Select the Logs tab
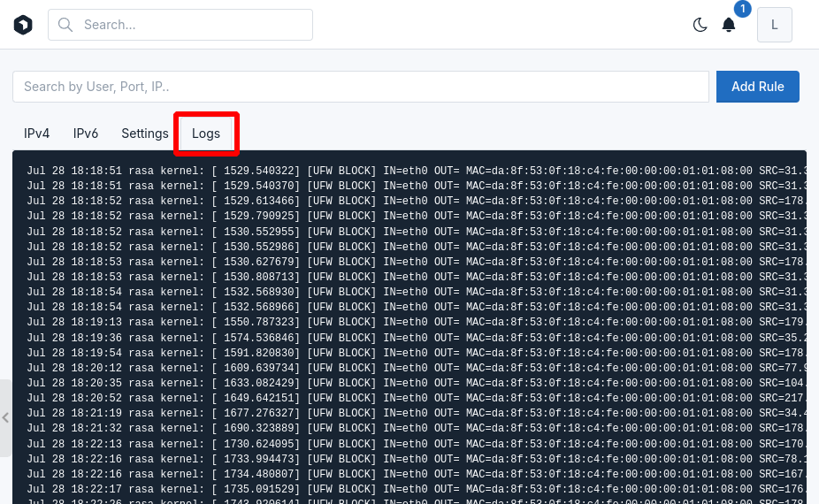 pos(206,134)
